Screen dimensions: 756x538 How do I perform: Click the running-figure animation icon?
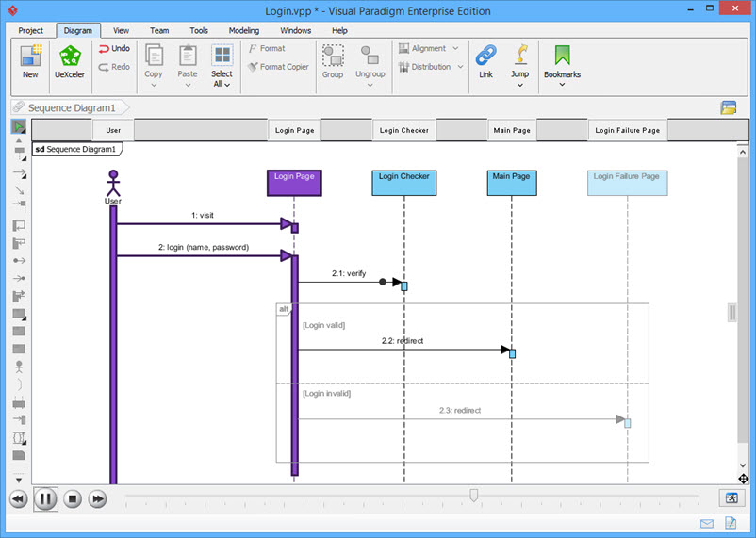[x=731, y=497]
